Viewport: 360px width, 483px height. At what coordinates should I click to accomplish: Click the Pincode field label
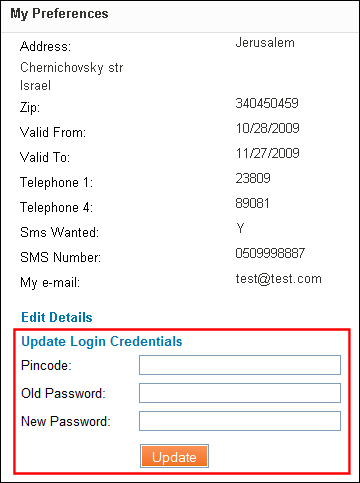tap(46, 366)
